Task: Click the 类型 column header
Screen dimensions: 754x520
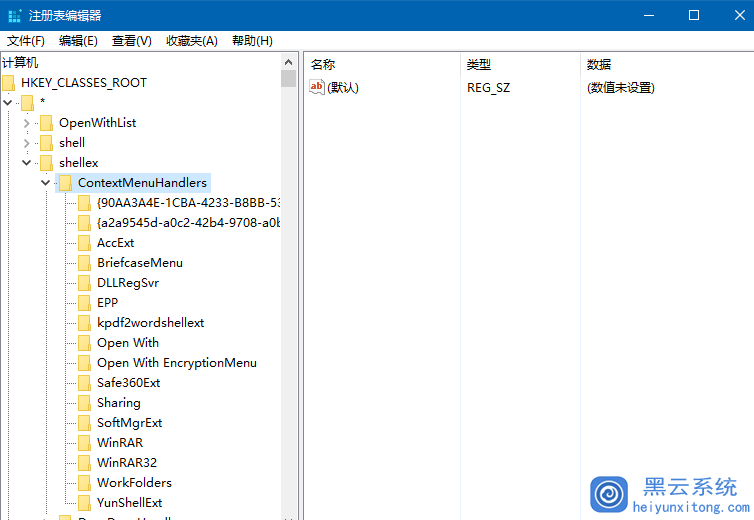Action: coord(478,64)
